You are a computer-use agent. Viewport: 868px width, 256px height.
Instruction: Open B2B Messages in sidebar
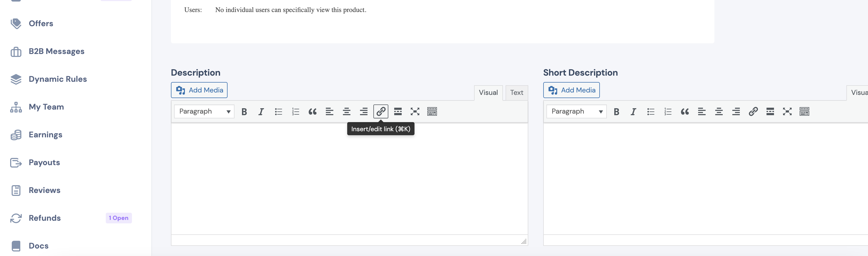(x=56, y=52)
